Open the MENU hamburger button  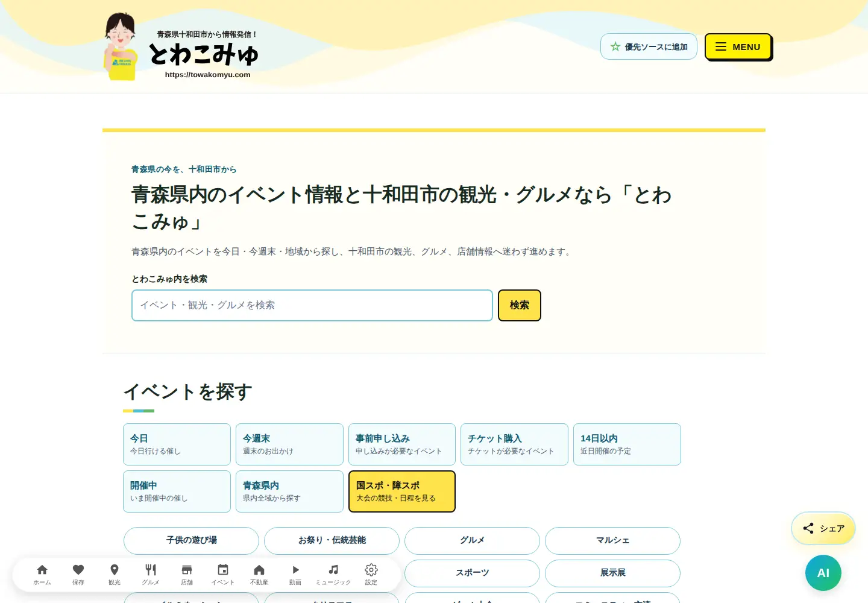738,46
